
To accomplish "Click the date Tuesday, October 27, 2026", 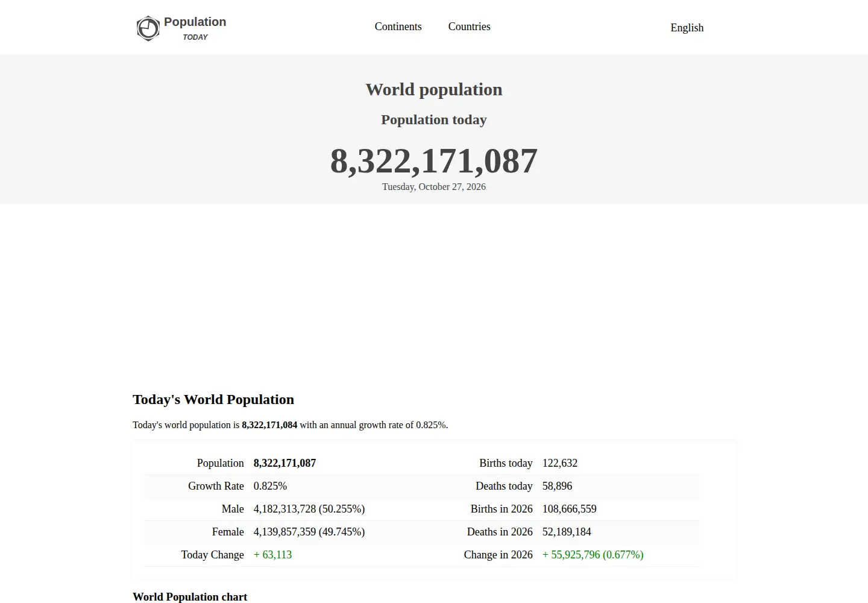I will click(434, 187).
